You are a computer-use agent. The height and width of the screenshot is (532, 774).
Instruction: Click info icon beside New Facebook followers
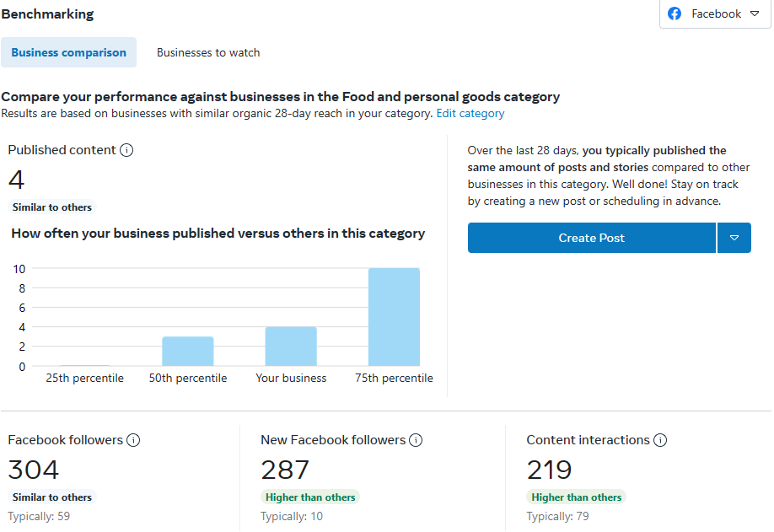(416, 440)
